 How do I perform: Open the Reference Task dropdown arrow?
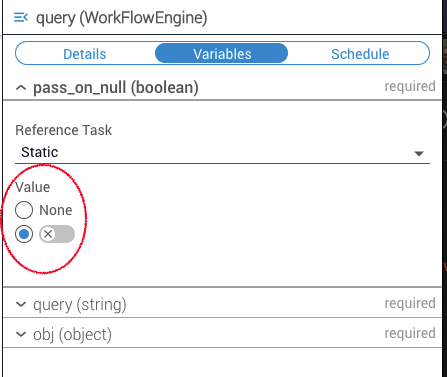[419, 153]
